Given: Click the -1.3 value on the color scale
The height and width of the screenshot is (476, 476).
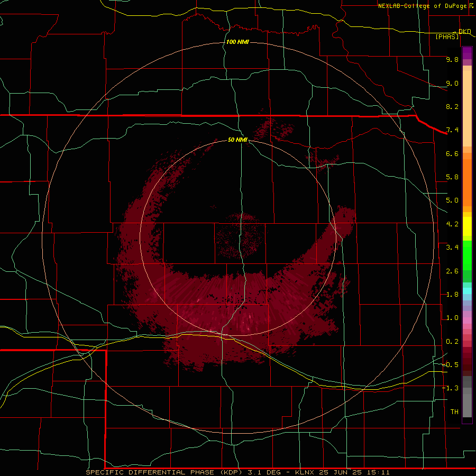Looking at the screenshot, I should coord(450,388).
